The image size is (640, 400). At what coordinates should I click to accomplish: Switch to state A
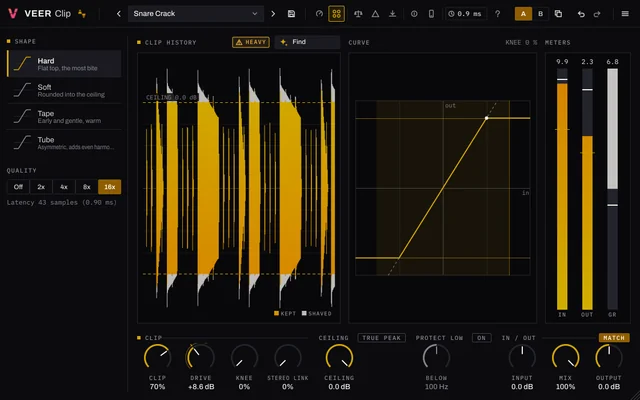pos(523,14)
